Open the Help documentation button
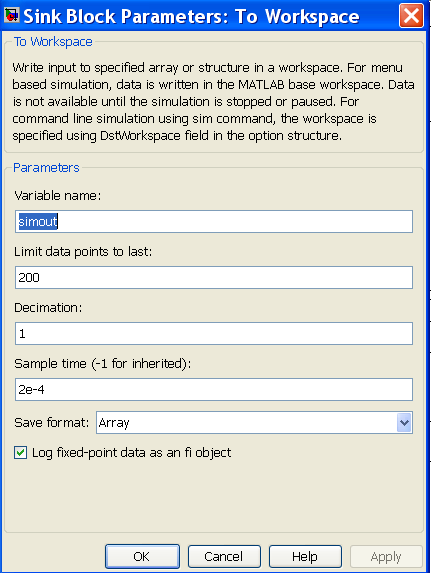431x573 pixels. pyautogui.click(x=305, y=557)
